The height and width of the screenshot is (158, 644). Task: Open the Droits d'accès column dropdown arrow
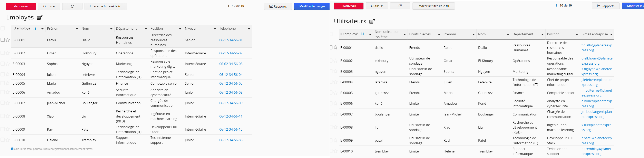point(439,35)
